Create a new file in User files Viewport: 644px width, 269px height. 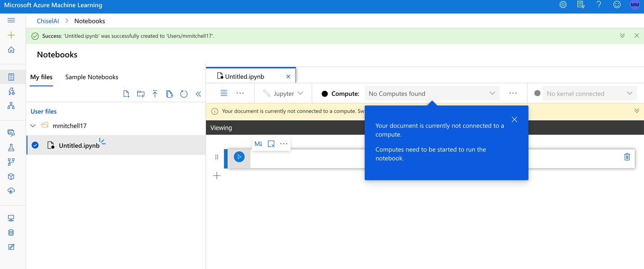point(126,93)
